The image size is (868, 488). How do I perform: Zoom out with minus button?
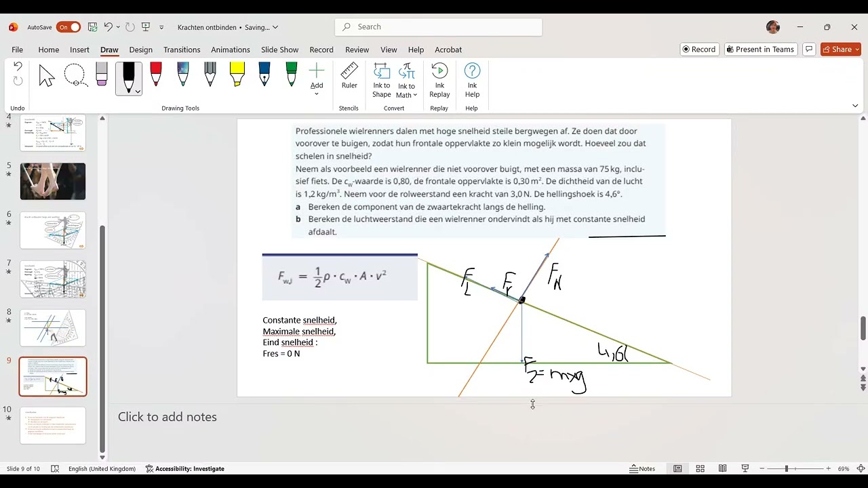coord(762,468)
